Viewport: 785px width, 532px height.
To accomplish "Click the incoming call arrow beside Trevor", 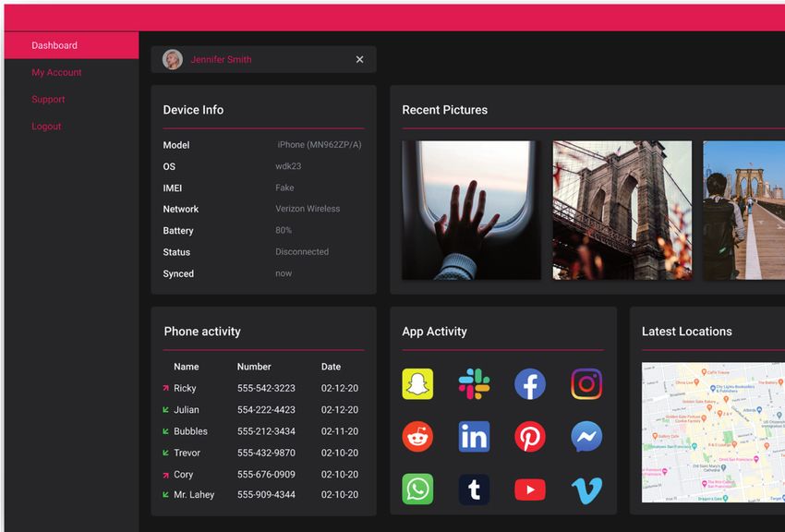I will pyautogui.click(x=165, y=453).
